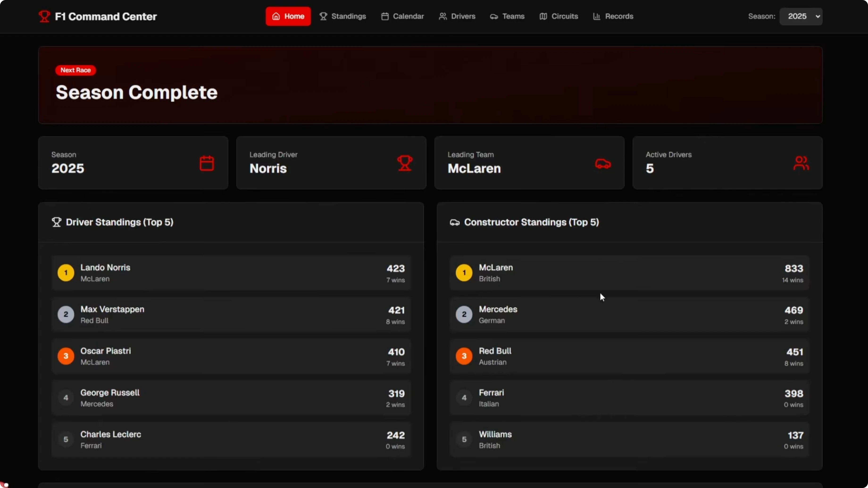Viewport: 868px width, 488px height.
Task: Click the calendar icon in Season card
Action: [207, 163]
